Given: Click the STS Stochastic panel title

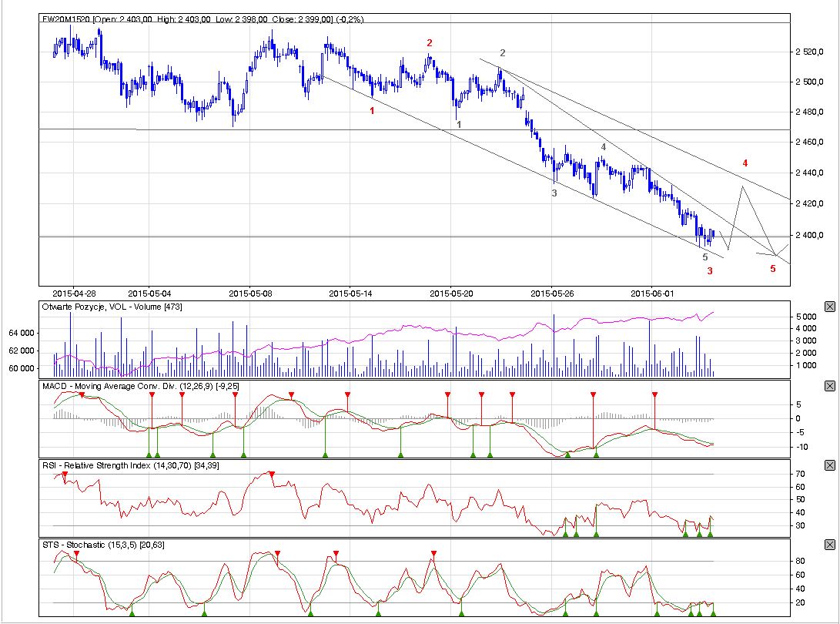Looking at the screenshot, I should pos(102,545).
